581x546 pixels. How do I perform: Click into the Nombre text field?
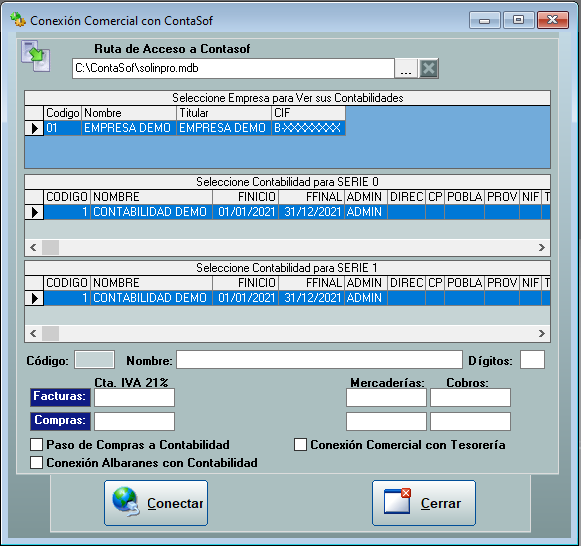(x=319, y=360)
